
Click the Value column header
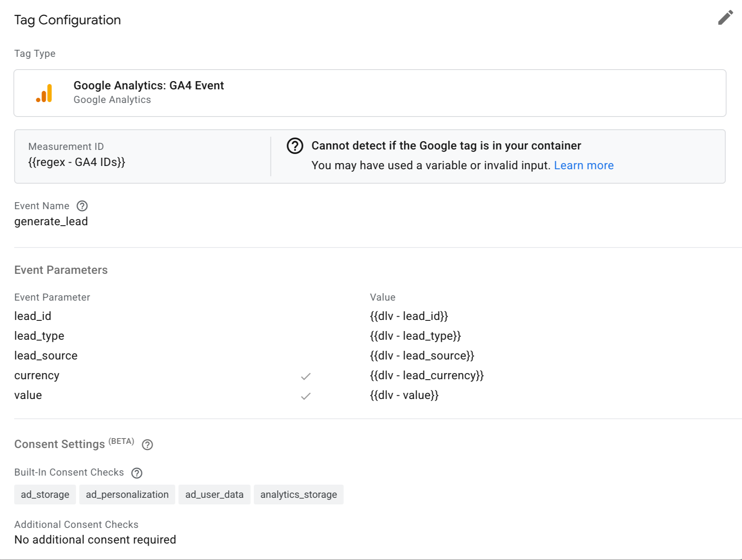pyautogui.click(x=383, y=297)
